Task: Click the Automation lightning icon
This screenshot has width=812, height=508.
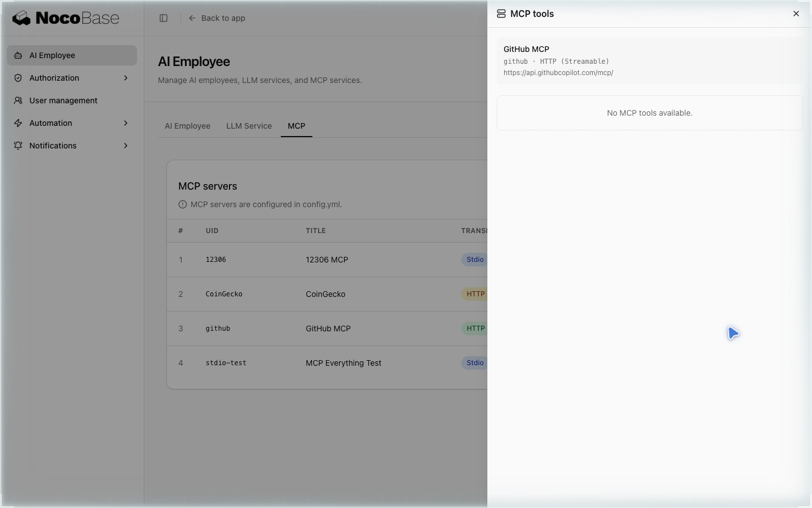Action: [x=18, y=123]
